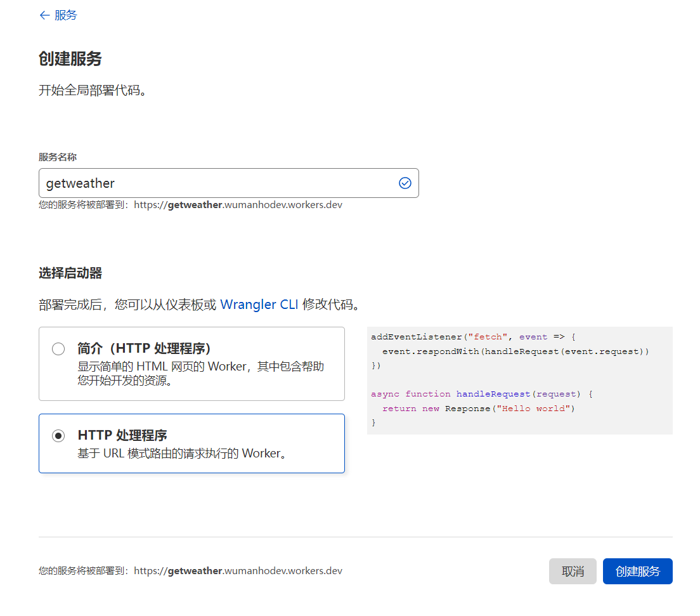The height and width of the screenshot is (616, 700).
Task: Select the HTTP 处理程序 starter option
Action: [58, 436]
